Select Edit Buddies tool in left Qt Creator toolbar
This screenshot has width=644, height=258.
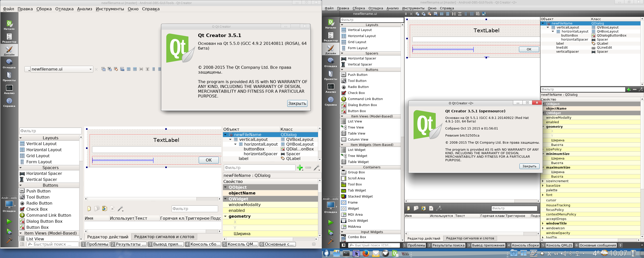116,69
